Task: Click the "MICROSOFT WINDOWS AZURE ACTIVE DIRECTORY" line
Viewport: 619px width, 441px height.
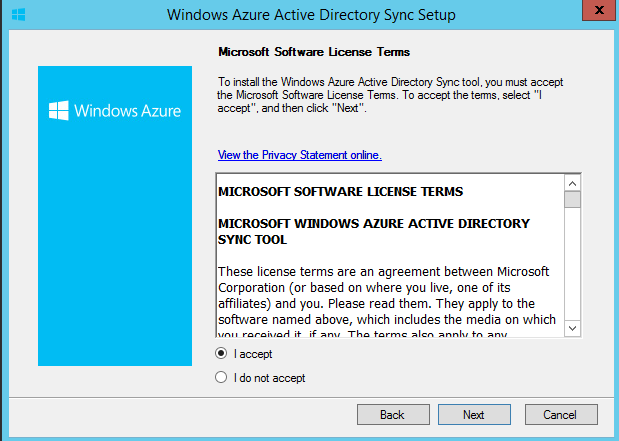Action: click(374, 224)
